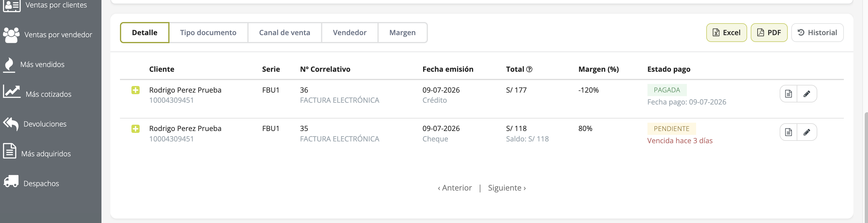868x223 pixels.
Task: Switch to the Tipo documento tab
Action: pyautogui.click(x=208, y=33)
